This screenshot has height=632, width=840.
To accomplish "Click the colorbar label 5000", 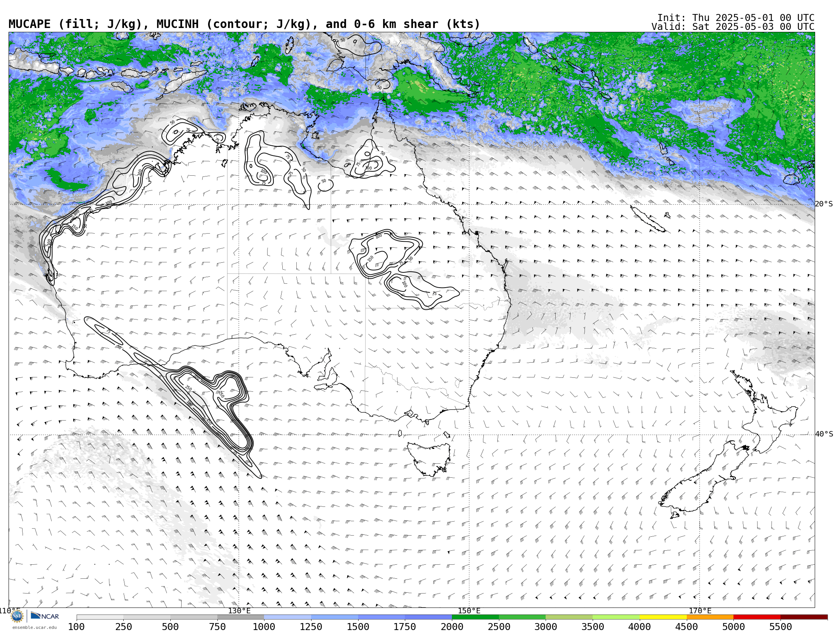I will pos(733,627).
